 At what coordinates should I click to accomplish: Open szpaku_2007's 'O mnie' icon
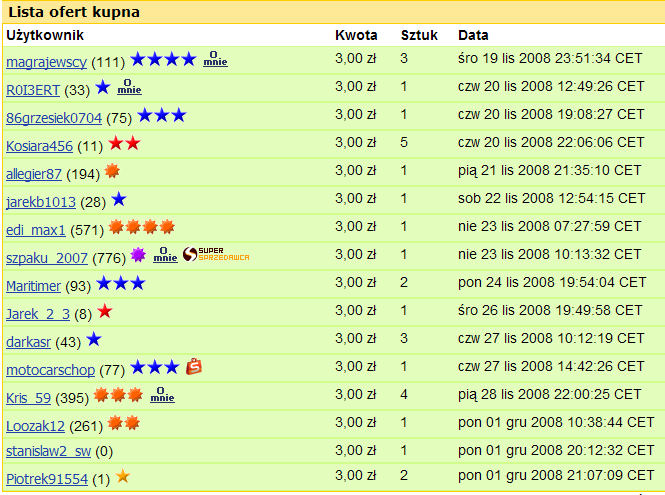point(165,255)
